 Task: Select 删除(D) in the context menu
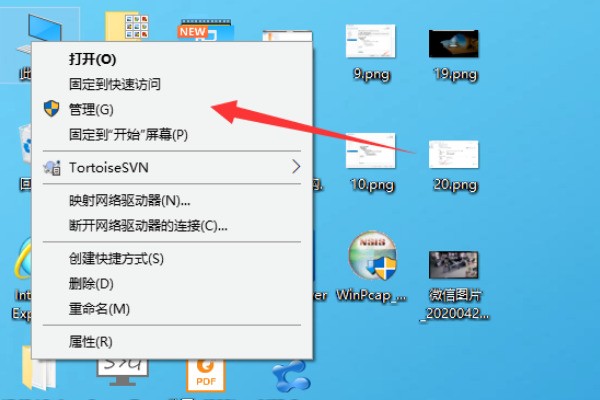click(172, 284)
